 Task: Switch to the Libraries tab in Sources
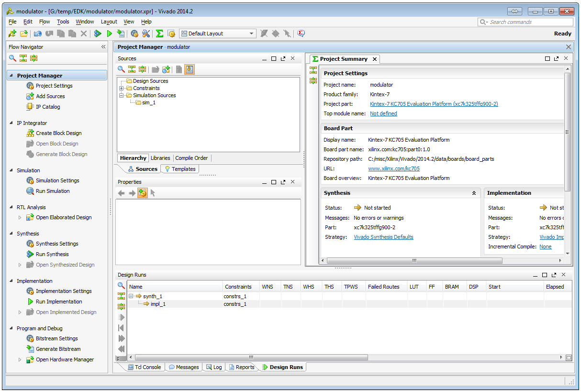[x=160, y=158]
